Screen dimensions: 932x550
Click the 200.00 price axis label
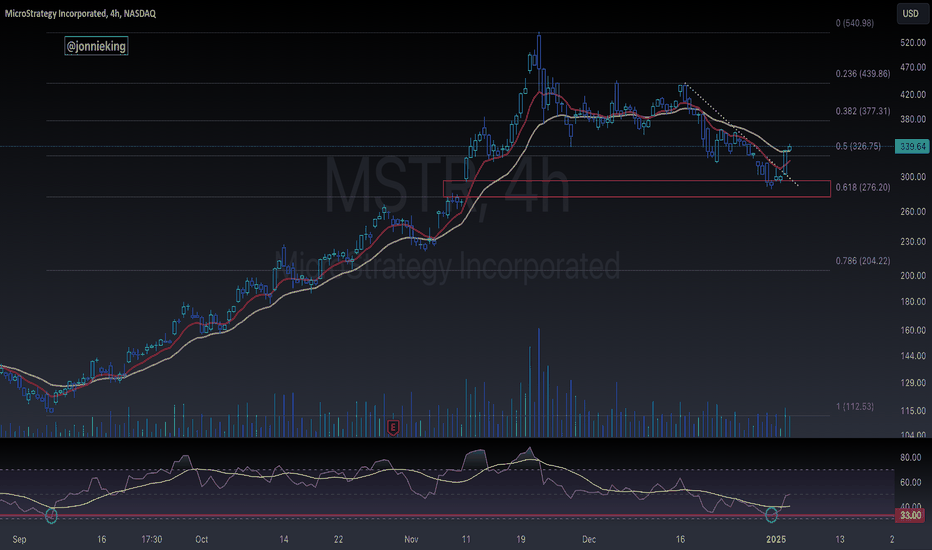[x=913, y=276]
